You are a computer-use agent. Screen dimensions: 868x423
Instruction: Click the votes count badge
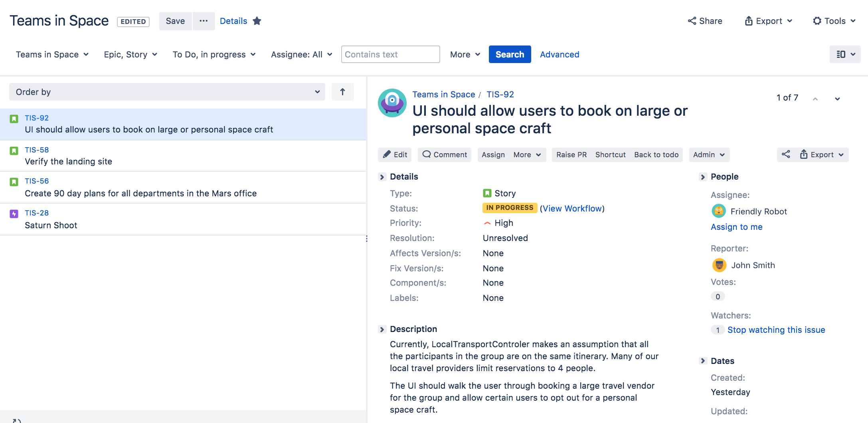click(x=718, y=296)
